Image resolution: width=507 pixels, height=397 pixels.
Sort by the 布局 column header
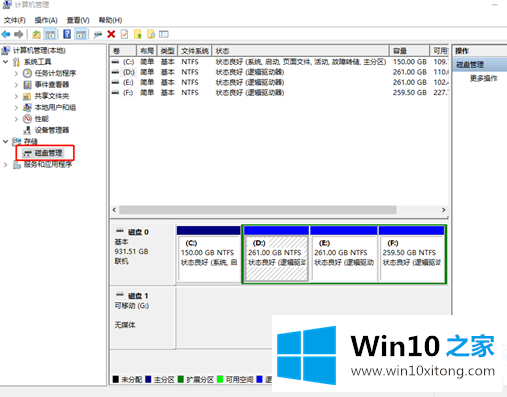(147, 51)
